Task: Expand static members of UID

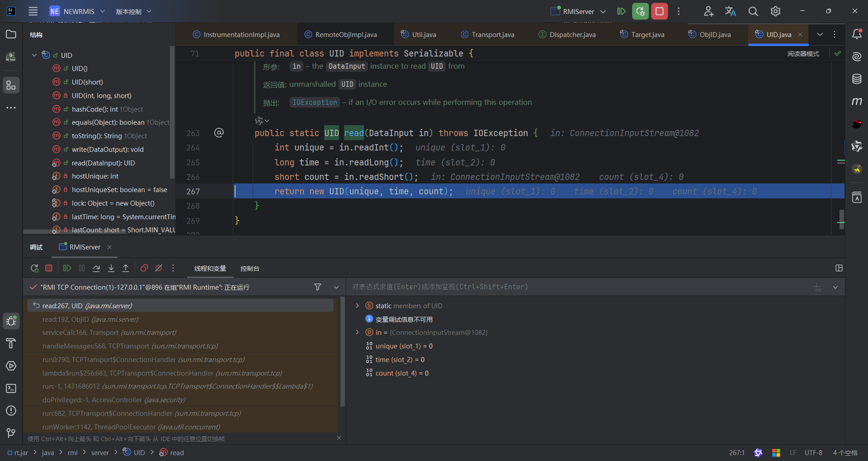Action: pos(357,306)
